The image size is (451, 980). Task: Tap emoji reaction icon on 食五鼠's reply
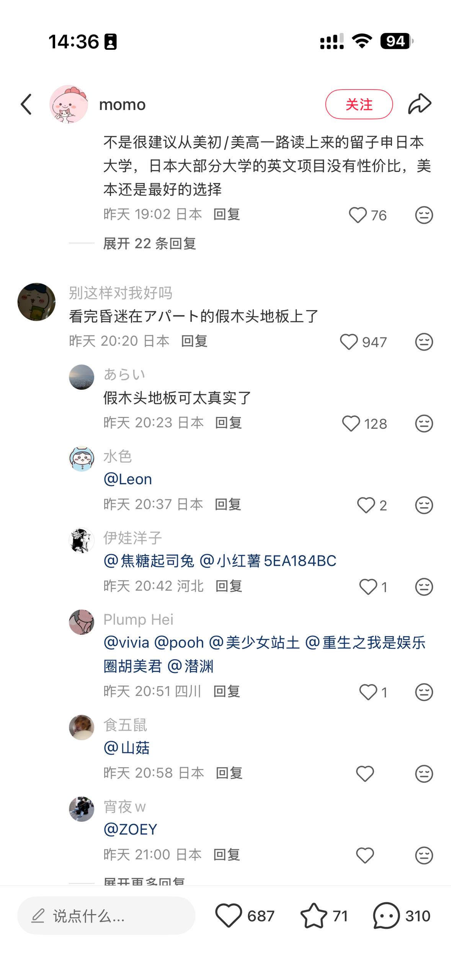click(x=424, y=774)
